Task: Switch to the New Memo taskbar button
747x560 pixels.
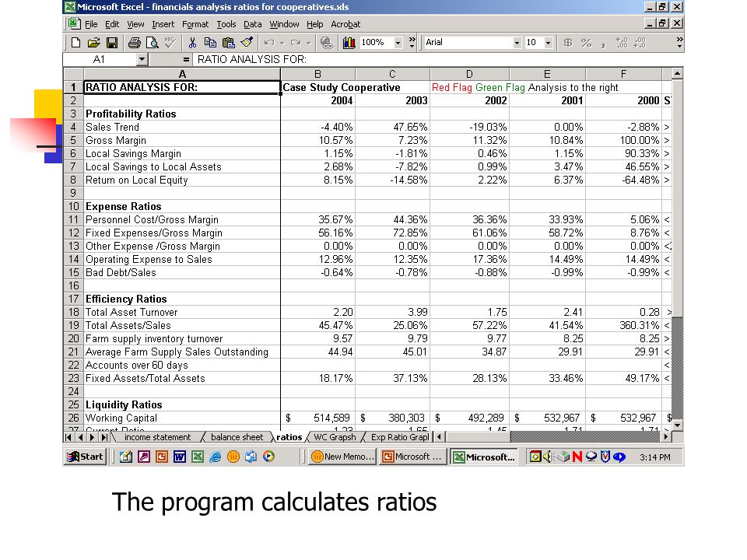Action: pyautogui.click(x=342, y=457)
